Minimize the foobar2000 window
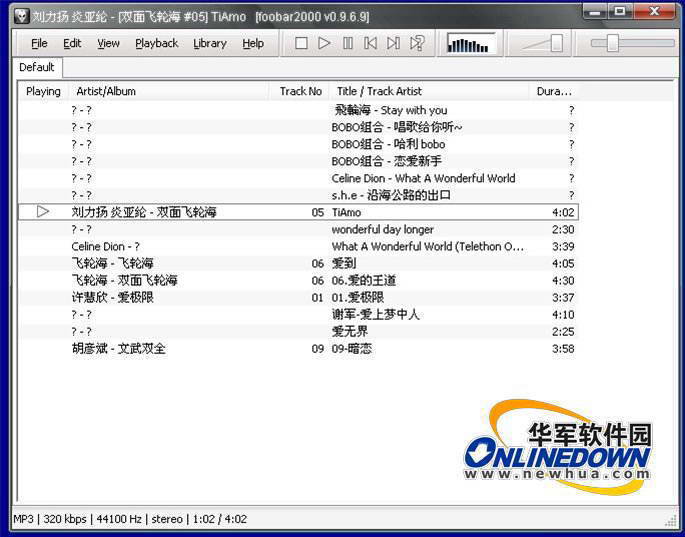This screenshot has width=685, height=537. pos(594,12)
